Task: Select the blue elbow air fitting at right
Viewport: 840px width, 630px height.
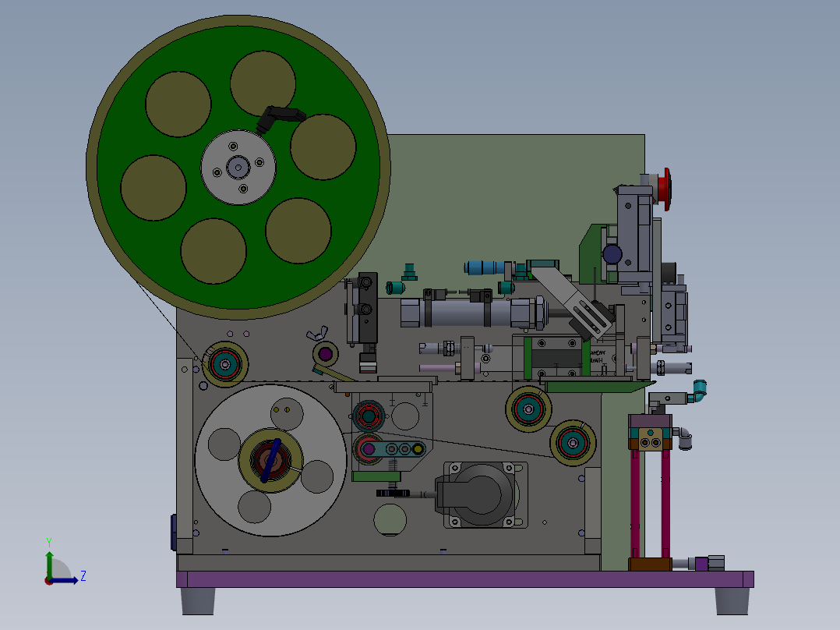Action: [x=697, y=391]
